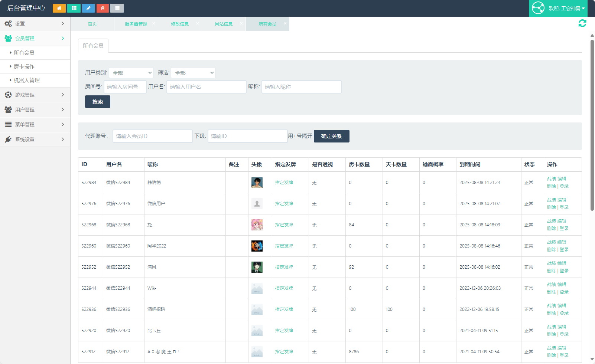Image resolution: width=595 pixels, height=364 pixels.
Task: Click the 确定关系 button
Action: pyautogui.click(x=331, y=136)
